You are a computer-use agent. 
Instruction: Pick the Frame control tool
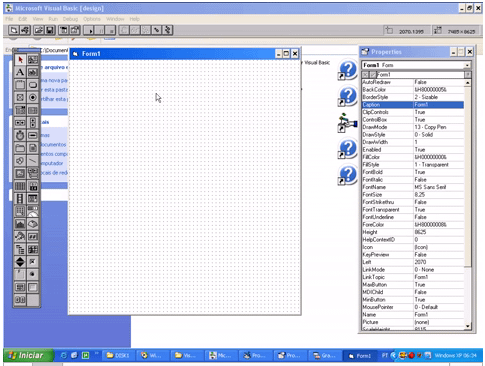click(20, 85)
